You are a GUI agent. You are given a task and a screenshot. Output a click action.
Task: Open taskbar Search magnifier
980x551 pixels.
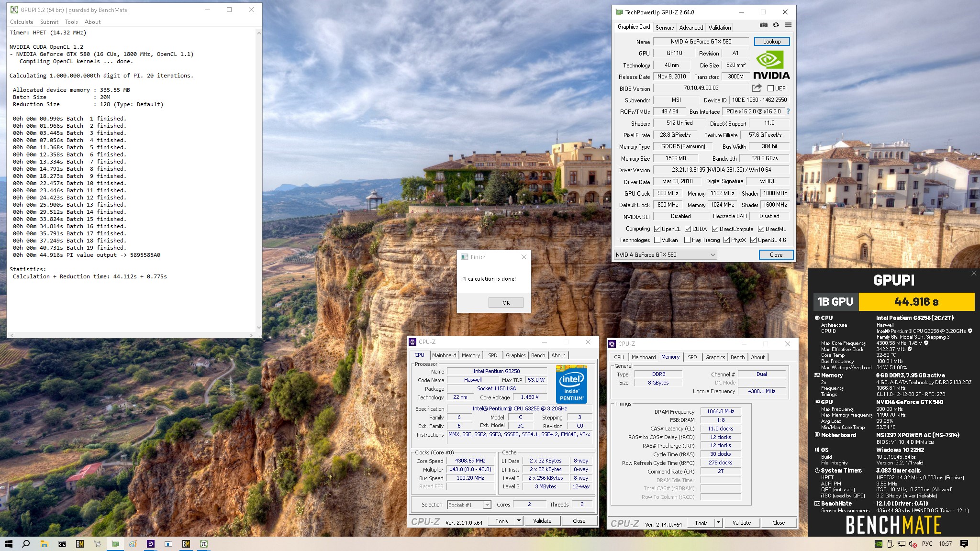26,544
